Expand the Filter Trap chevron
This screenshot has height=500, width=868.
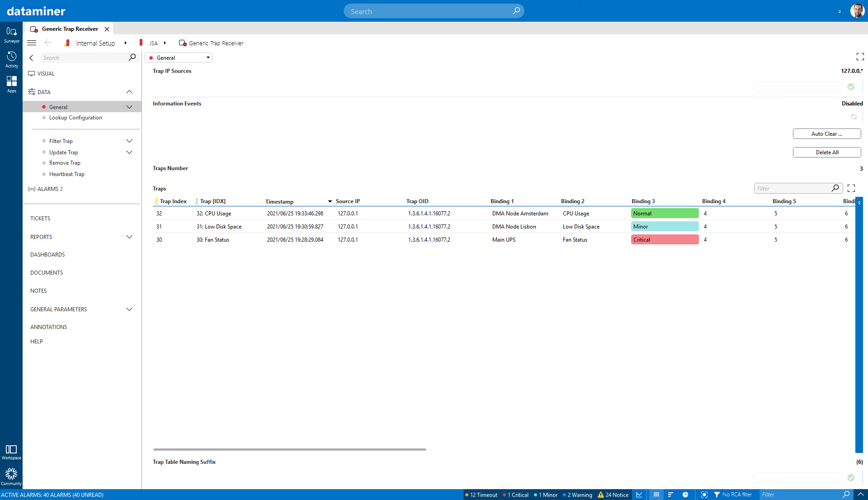coord(129,141)
